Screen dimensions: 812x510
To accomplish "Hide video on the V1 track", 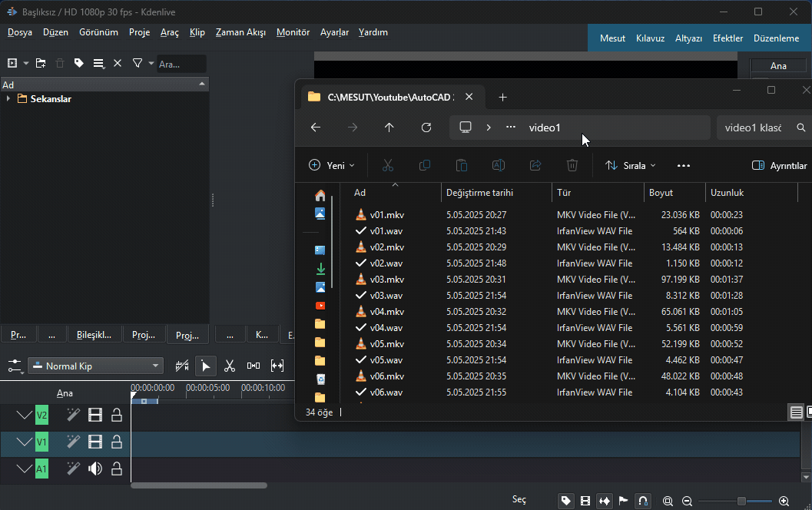I will pos(95,442).
